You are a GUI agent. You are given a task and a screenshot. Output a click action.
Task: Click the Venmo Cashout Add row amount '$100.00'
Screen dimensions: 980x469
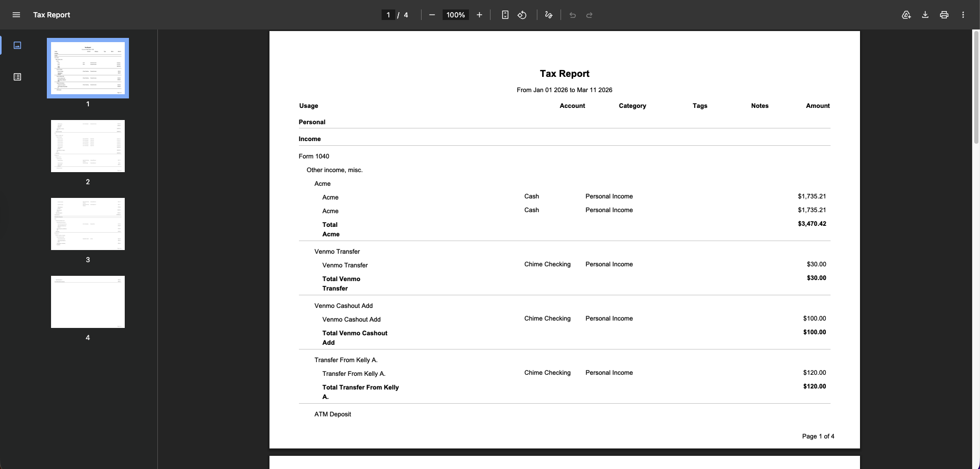(x=814, y=318)
